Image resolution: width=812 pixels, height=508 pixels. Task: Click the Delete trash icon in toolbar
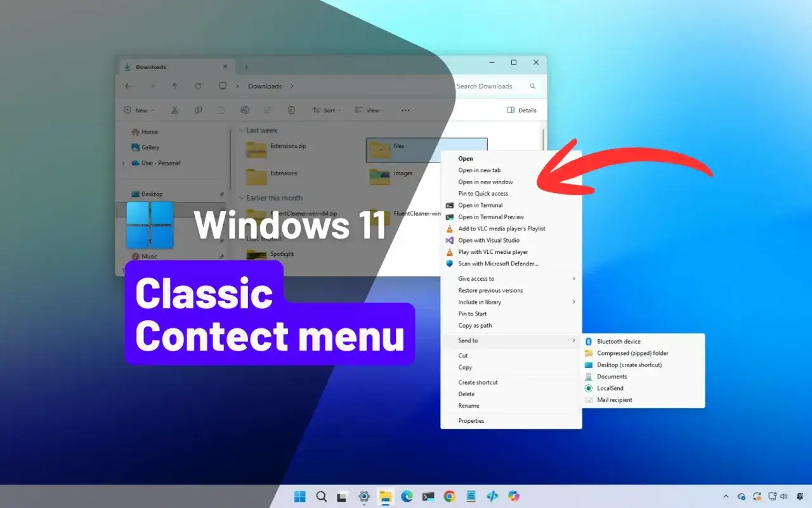click(291, 110)
